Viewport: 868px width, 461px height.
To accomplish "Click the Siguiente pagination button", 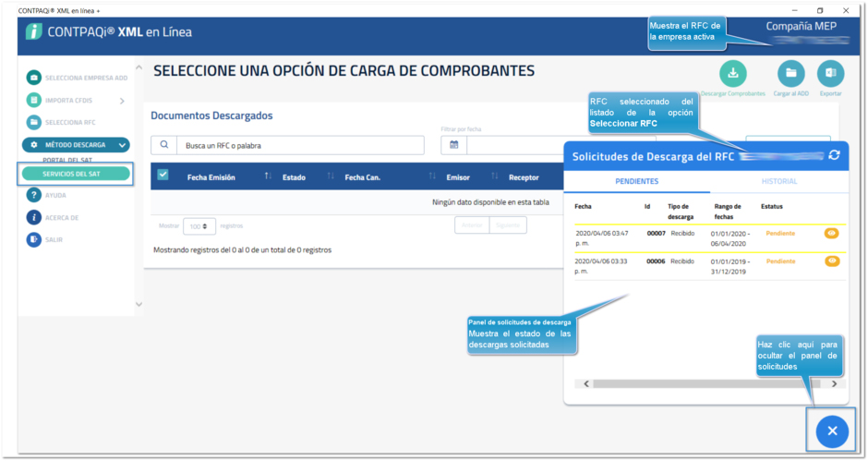I will coord(508,225).
